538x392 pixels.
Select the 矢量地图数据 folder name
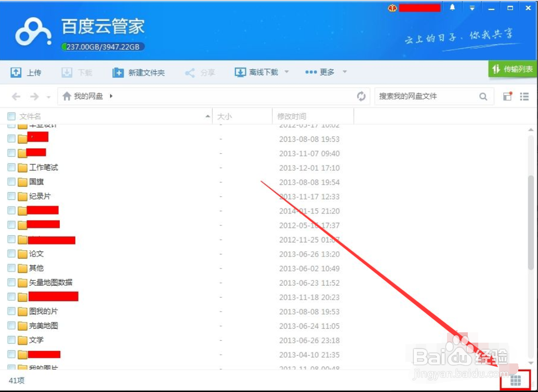51,282
